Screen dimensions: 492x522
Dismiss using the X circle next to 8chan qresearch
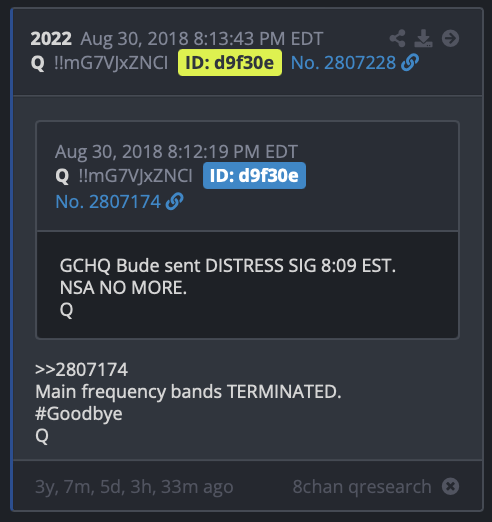tap(450, 486)
